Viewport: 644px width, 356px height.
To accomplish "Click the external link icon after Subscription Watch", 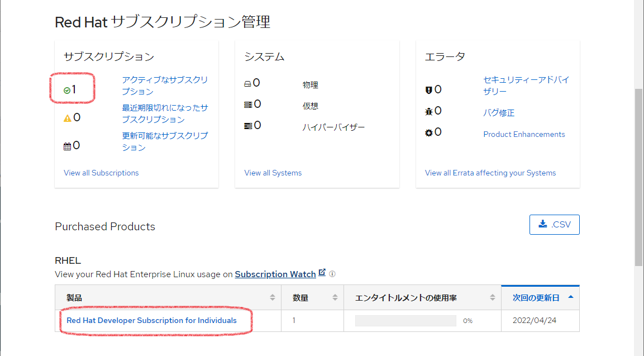I will (322, 272).
